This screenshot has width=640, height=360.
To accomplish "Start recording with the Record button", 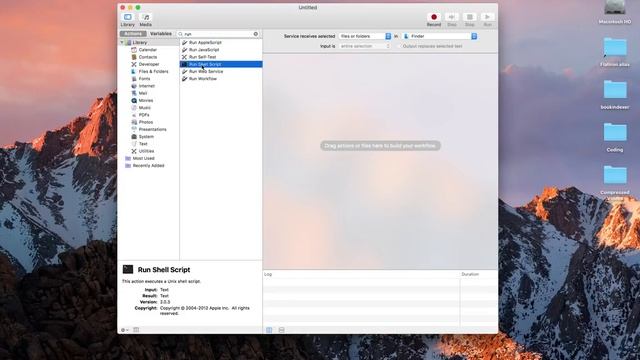I will (433, 19).
